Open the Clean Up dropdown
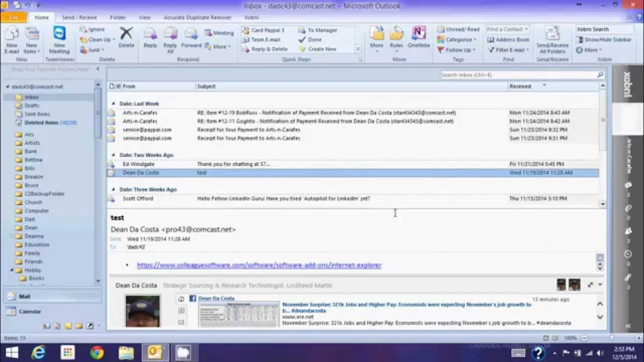The height and width of the screenshot is (362, 644). click(x=98, y=40)
